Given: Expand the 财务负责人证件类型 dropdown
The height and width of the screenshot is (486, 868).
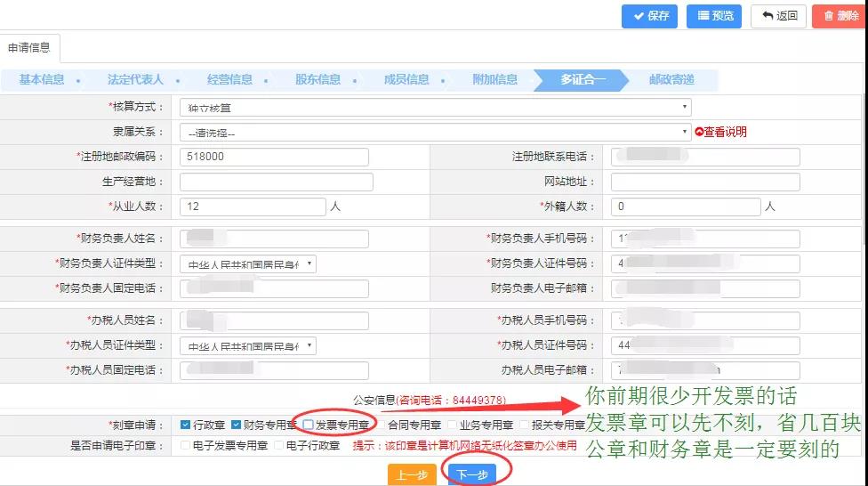Looking at the screenshot, I should click(247, 264).
